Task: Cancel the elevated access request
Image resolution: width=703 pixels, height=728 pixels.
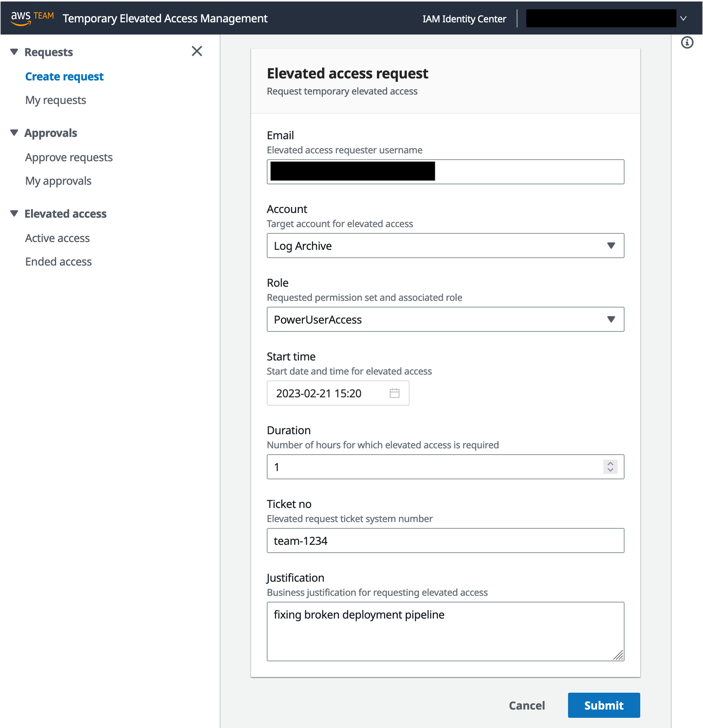Action: pyautogui.click(x=527, y=705)
